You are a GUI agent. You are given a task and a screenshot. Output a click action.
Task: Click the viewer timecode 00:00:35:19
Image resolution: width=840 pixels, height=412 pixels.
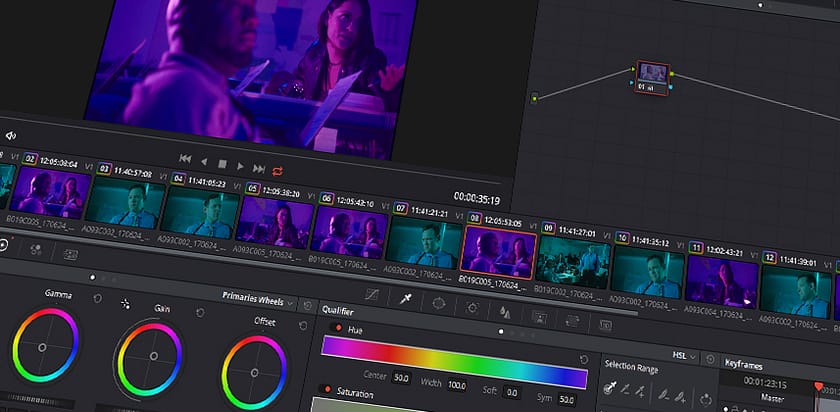[476, 198]
